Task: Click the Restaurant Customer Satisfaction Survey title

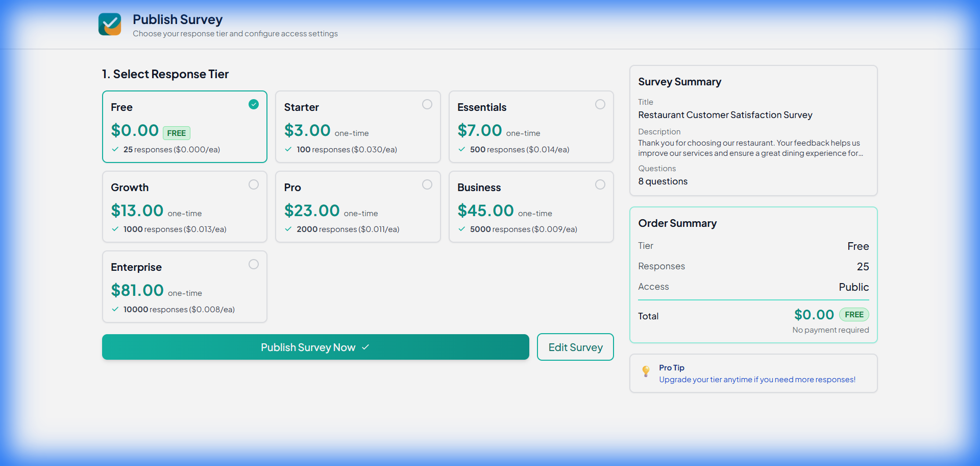Action: point(725,115)
